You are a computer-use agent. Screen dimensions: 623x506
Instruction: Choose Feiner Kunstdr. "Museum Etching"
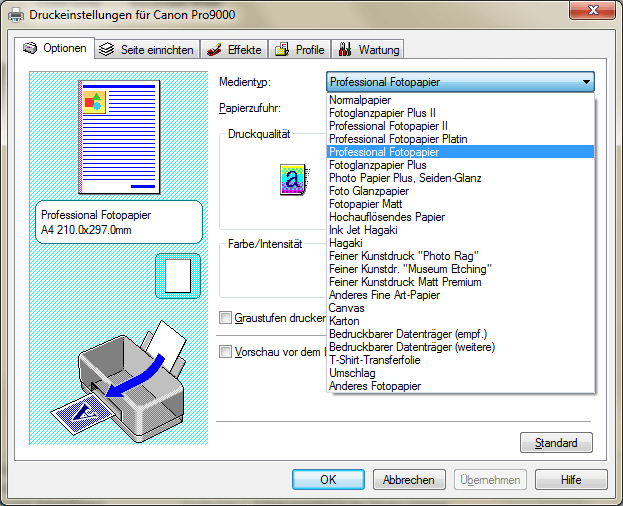click(x=460, y=269)
